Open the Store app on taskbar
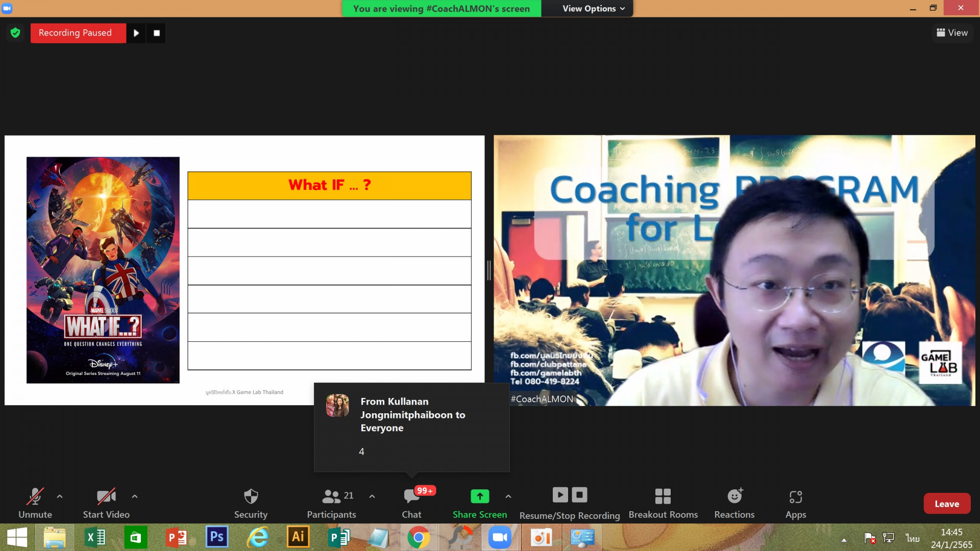980x551 pixels. [136, 537]
